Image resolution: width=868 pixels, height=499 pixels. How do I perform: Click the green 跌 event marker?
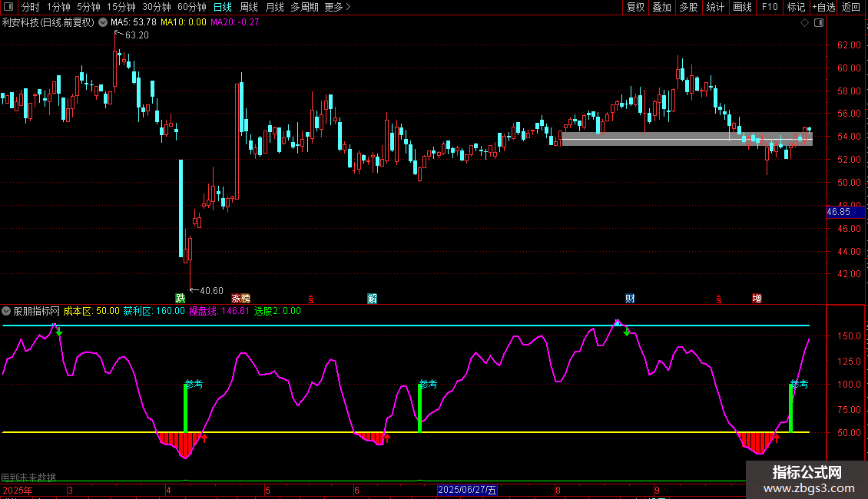click(x=181, y=298)
